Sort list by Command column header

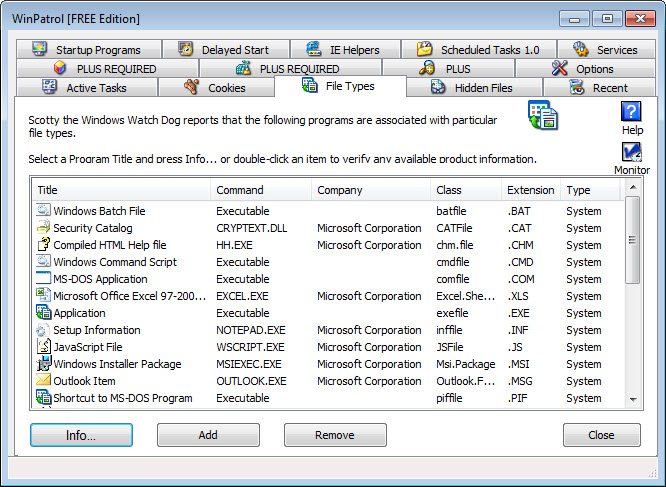[261, 190]
